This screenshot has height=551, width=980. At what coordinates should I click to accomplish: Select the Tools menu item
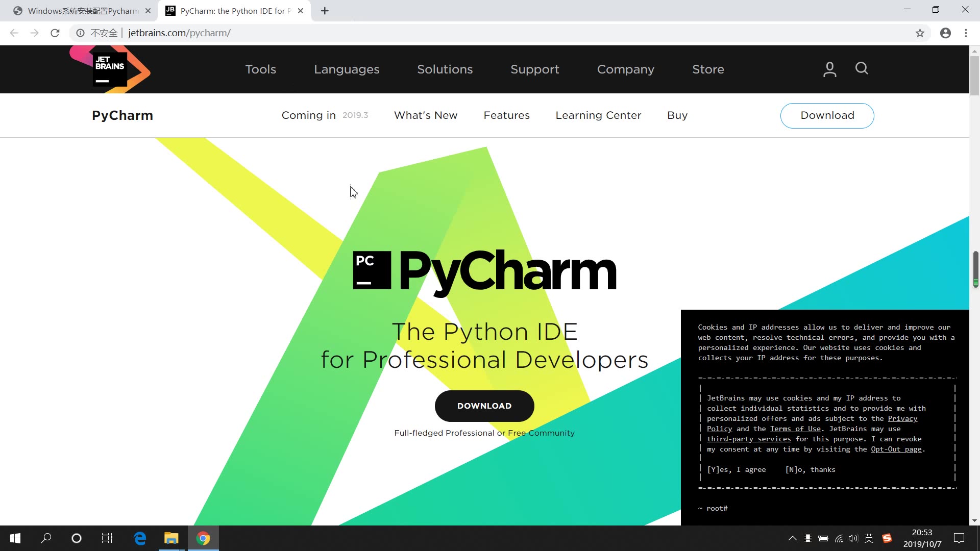coord(261,69)
